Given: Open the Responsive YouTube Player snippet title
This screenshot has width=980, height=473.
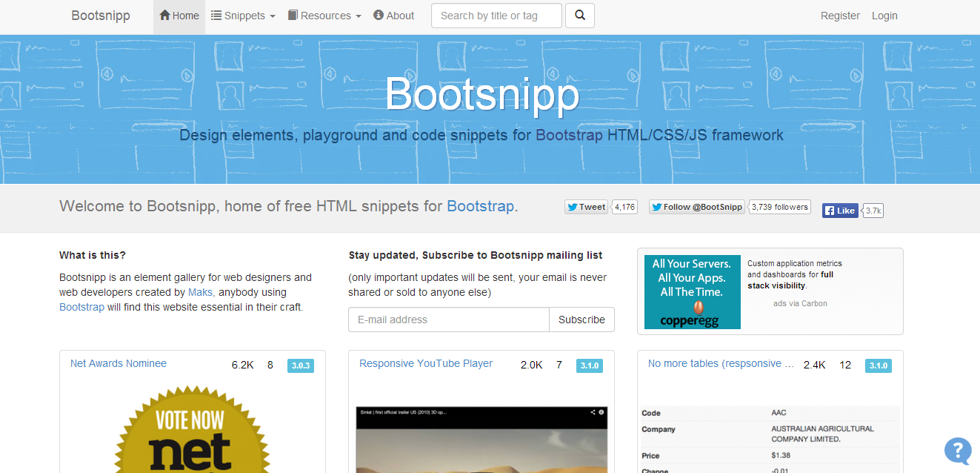Looking at the screenshot, I should [x=426, y=363].
